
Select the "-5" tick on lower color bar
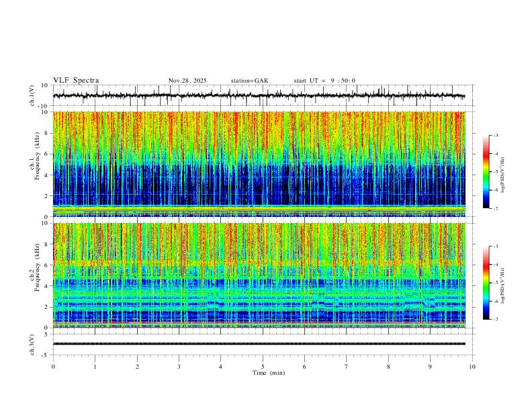pyautogui.click(x=496, y=283)
